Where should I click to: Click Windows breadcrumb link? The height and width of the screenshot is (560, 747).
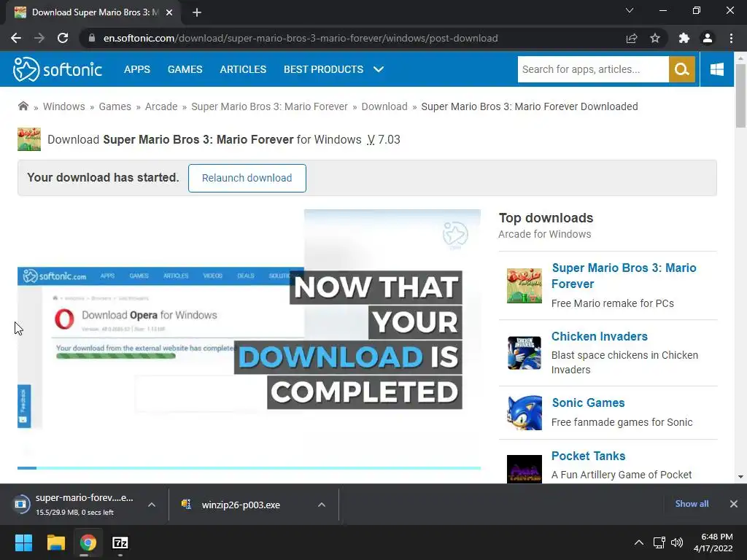tap(64, 106)
